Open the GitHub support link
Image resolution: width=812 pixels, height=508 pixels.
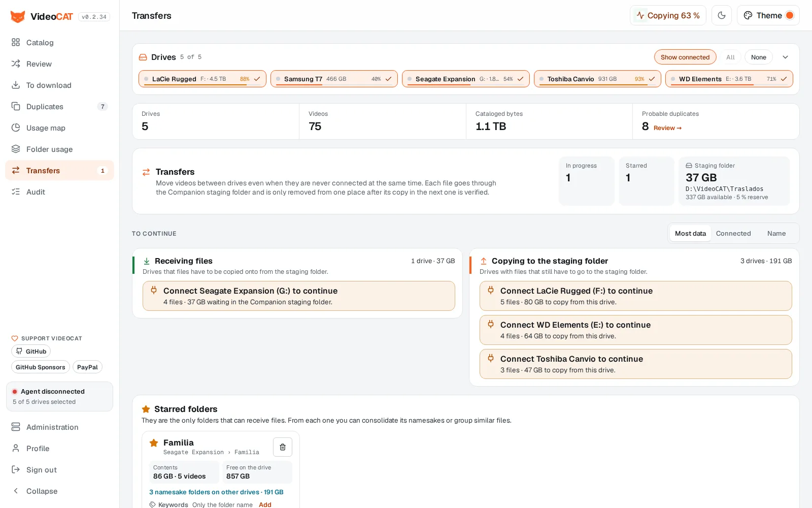pos(31,351)
